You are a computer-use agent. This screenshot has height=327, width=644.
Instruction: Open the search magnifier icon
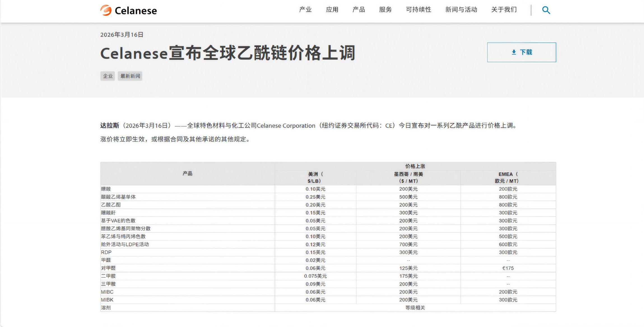pyautogui.click(x=546, y=10)
